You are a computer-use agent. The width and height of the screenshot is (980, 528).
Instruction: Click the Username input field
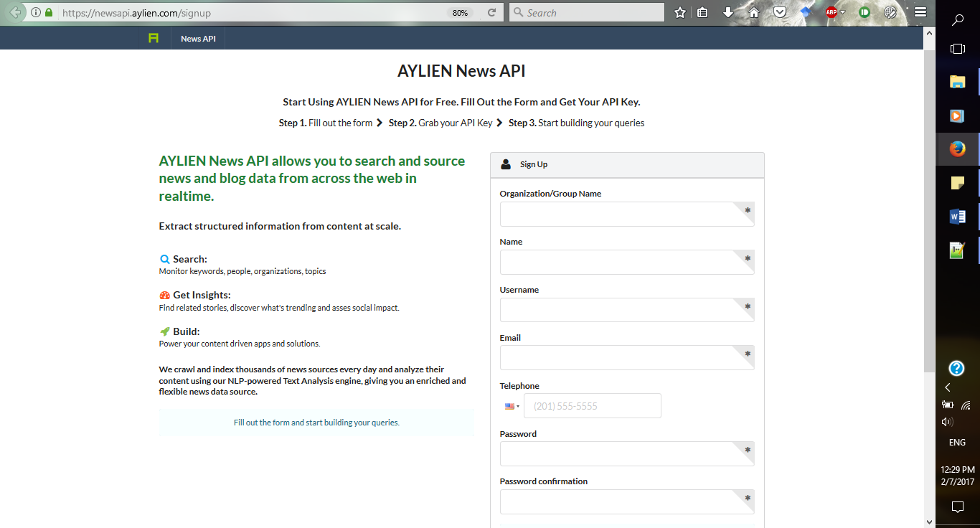(627, 310)
